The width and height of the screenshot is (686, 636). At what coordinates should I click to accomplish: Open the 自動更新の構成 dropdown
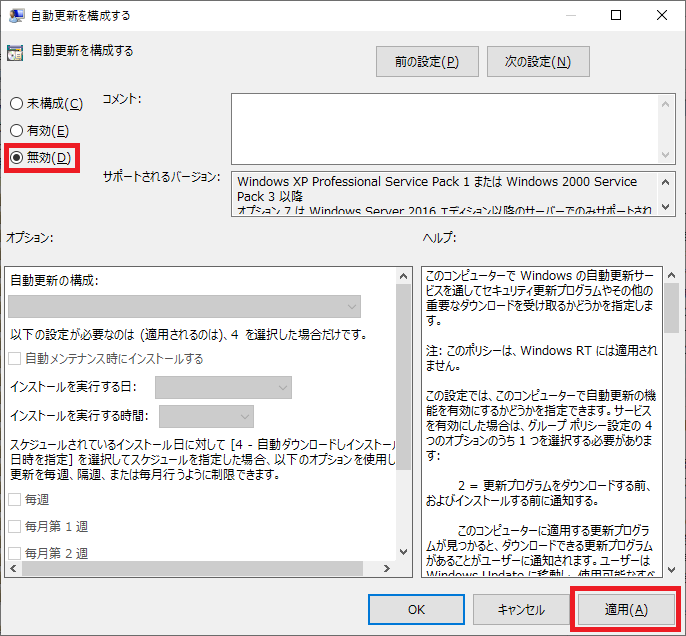185,306
